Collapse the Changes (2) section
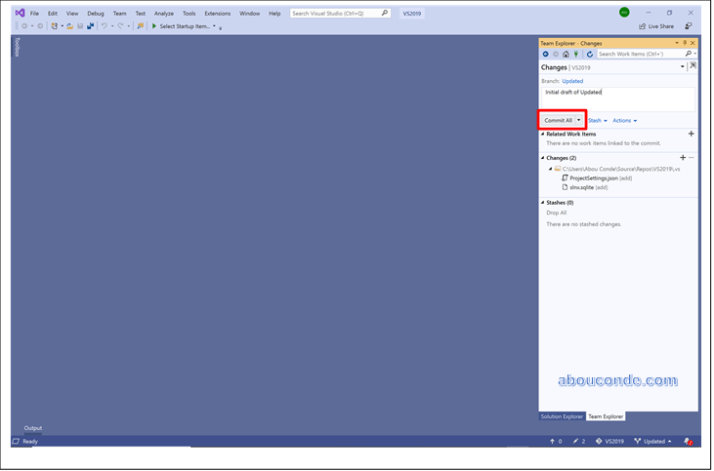 [x=543, y=158]
